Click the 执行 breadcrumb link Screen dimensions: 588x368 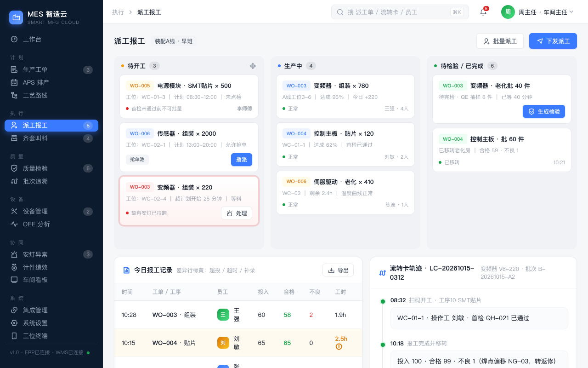click(118, 12)
